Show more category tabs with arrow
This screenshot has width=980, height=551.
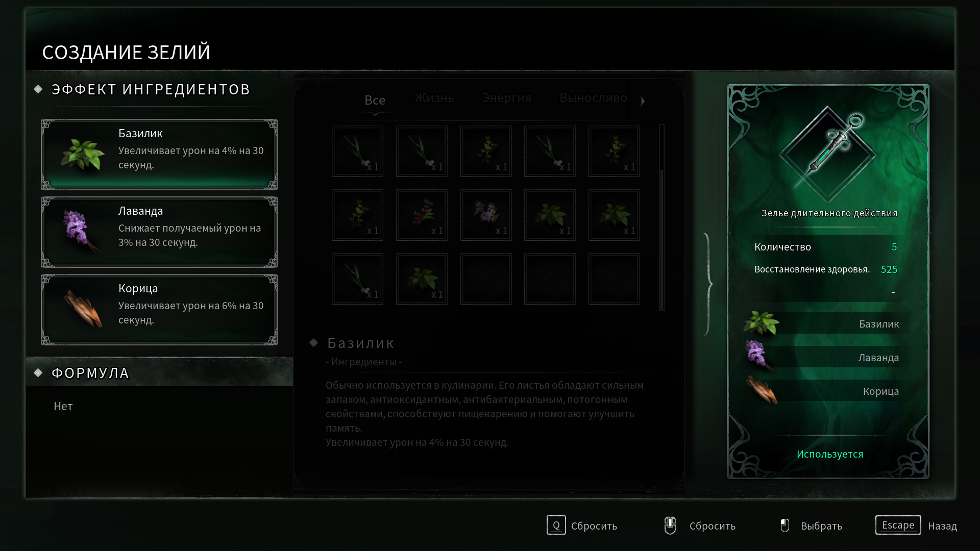point(643,101)
